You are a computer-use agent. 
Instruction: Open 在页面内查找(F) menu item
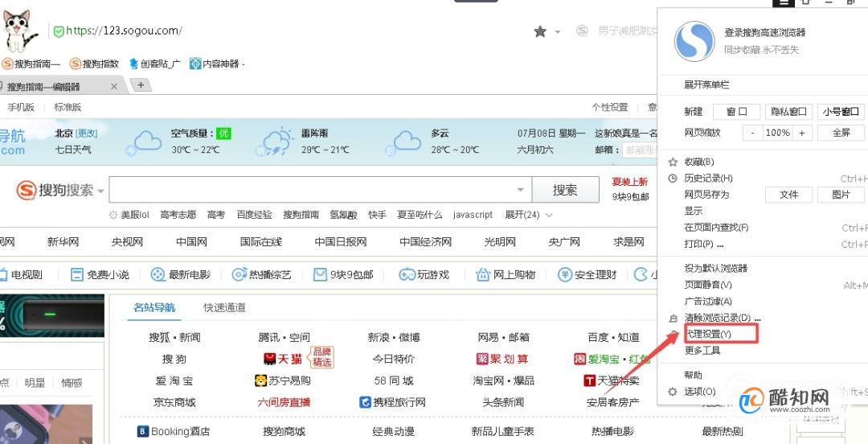(716, 228)
